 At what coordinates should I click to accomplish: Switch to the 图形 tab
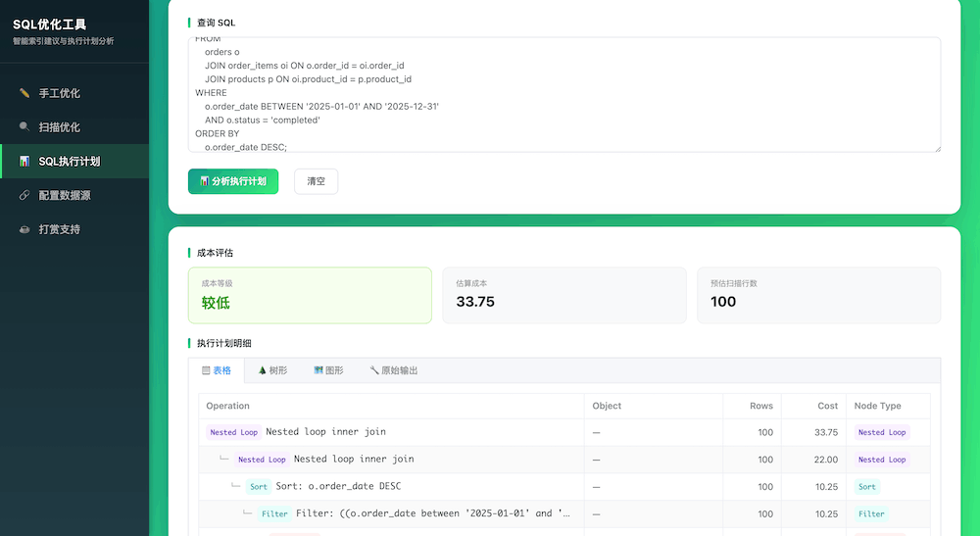(328, 370)
